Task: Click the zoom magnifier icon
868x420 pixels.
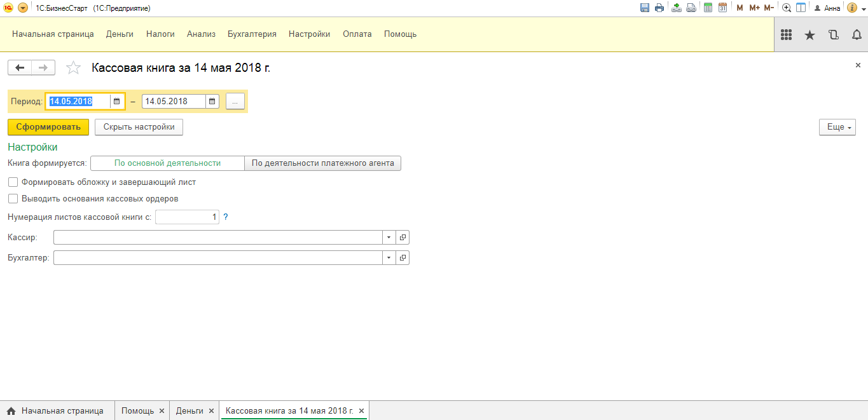Action: tap(787, 8)
